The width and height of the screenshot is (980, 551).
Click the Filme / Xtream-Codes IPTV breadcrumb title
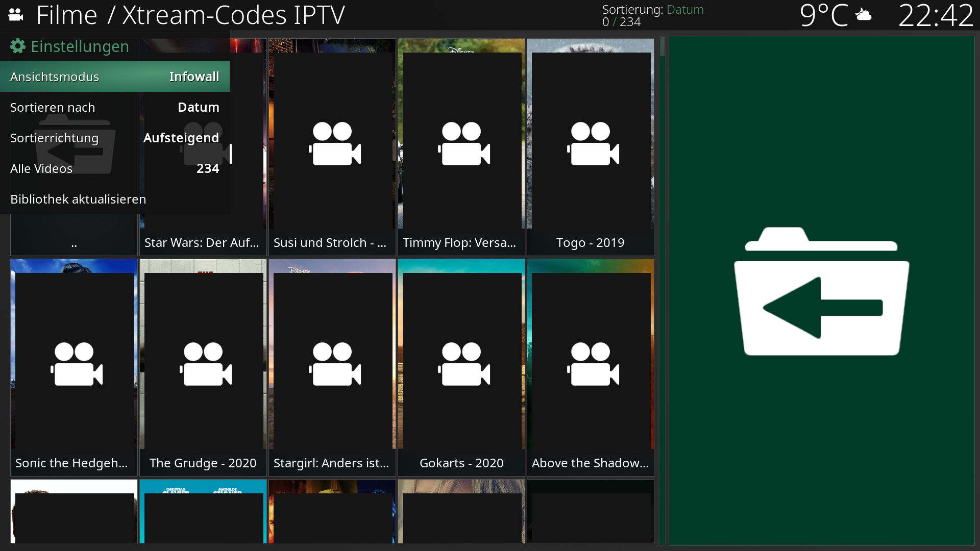click(x=190, y=15)
